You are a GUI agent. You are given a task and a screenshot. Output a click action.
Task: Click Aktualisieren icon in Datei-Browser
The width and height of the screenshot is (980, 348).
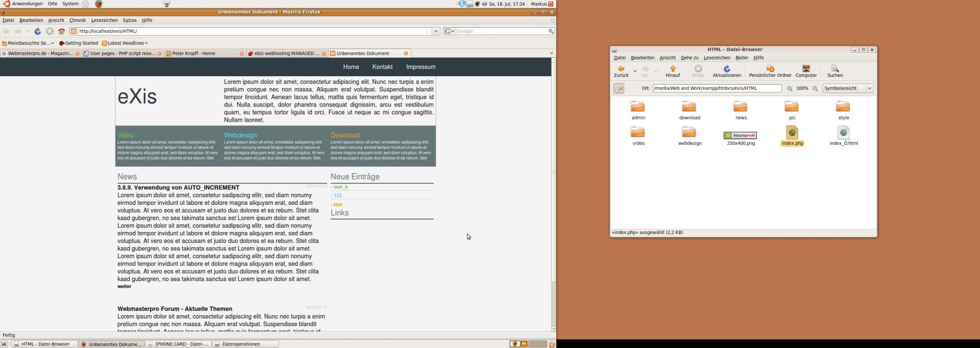pos(727,69)
